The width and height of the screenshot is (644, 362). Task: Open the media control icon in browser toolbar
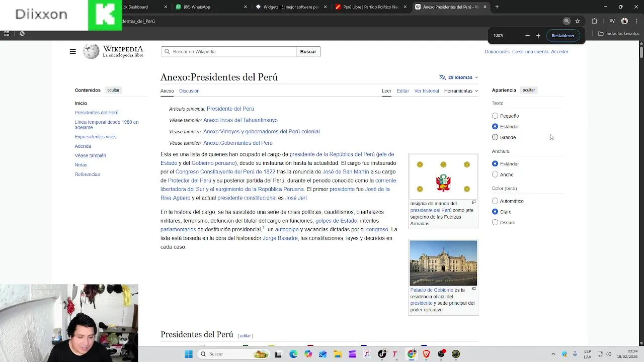point(612,21)
